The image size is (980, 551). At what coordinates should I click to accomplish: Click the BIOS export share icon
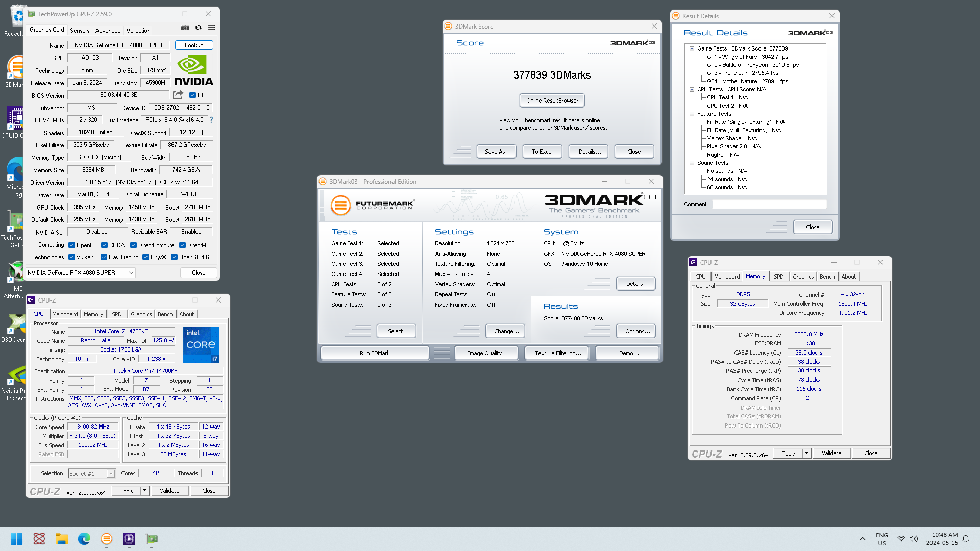pos(178,95)
